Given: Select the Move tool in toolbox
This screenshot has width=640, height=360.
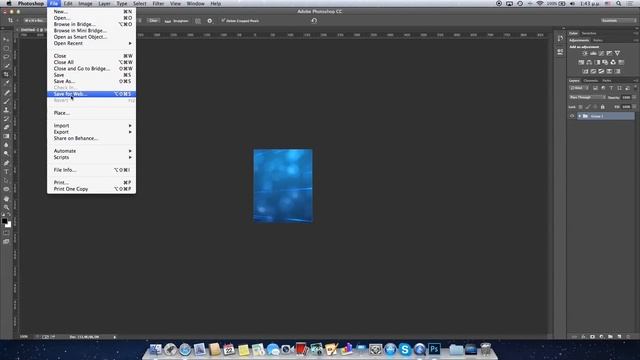Looking at the screenshot, I should pos(6,40).
